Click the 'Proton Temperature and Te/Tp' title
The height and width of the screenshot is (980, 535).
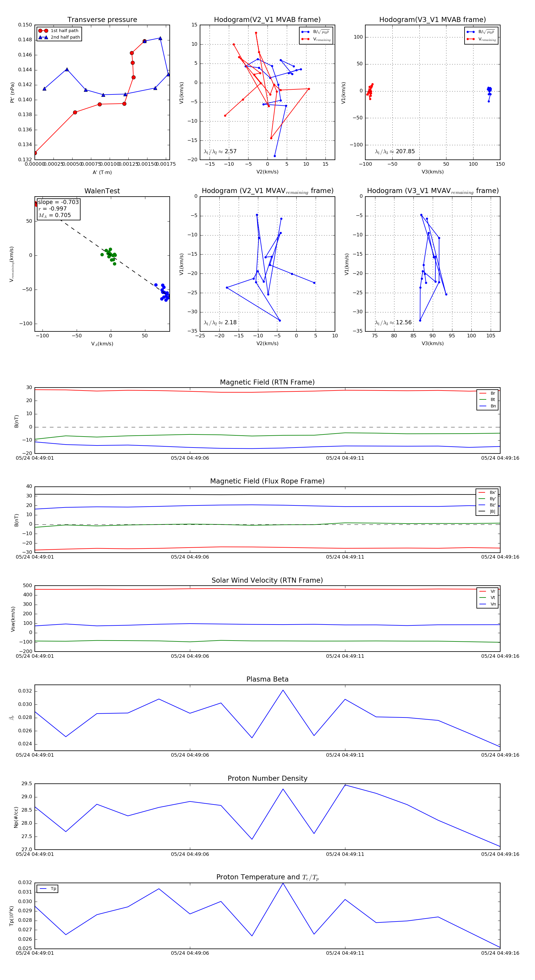(267, 877)
